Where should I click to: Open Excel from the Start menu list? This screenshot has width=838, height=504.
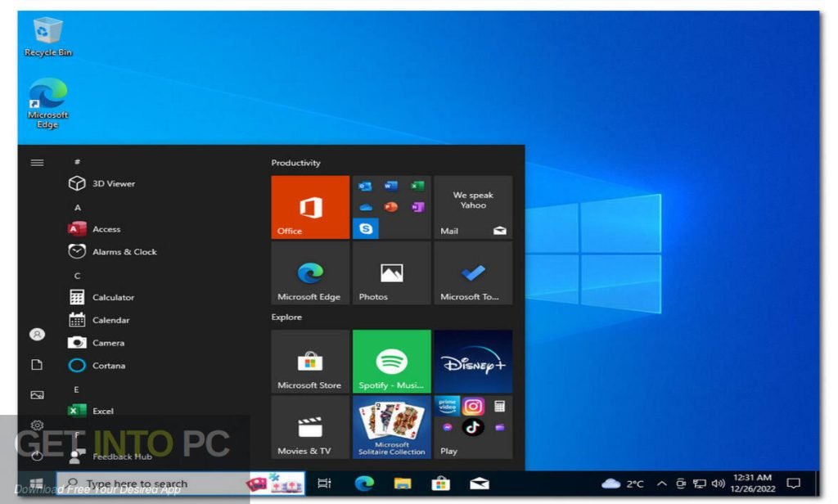102,411
